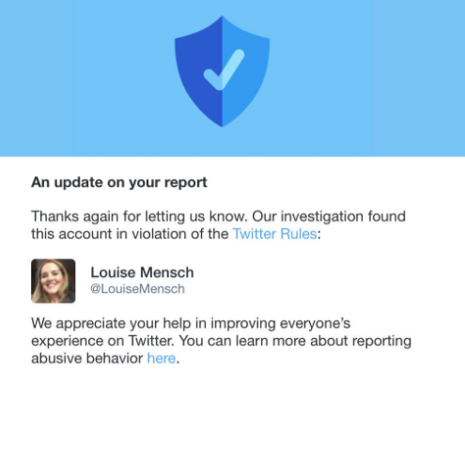The height and width of the screenshot is (476, 465).
Task: Click the words "Our investigation found"
Action: pyautogui.click(x=329, y=216)
